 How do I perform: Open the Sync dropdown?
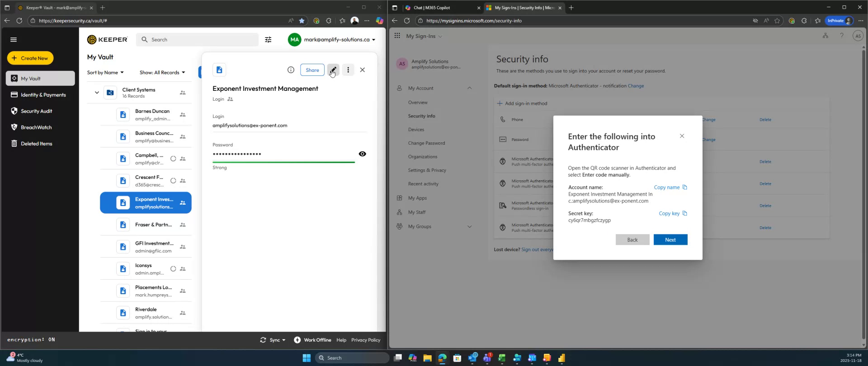point(273,340)
